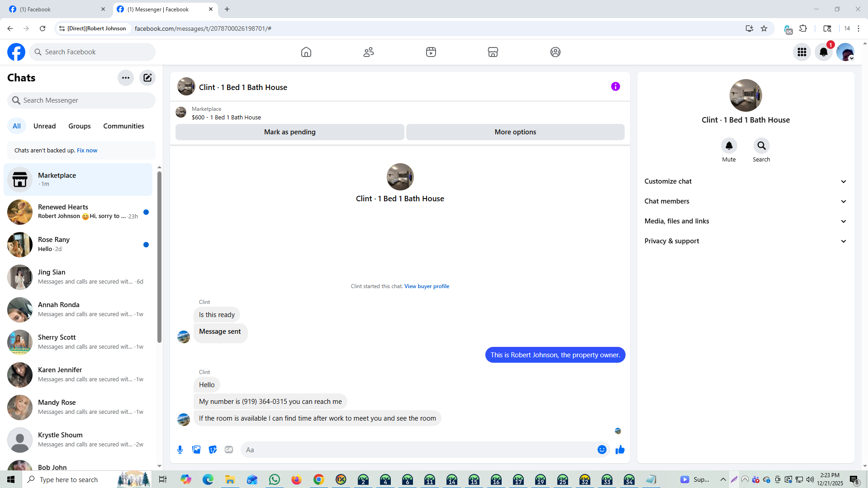Screen dimensions: 868x488
Task: Open the Annah Ronda conversation
Action: coord(78,310)
